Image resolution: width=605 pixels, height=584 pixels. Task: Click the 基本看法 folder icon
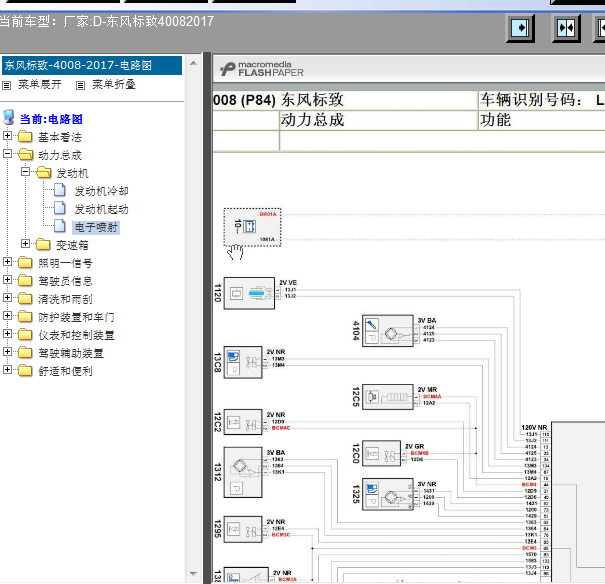tap(25, 137)
